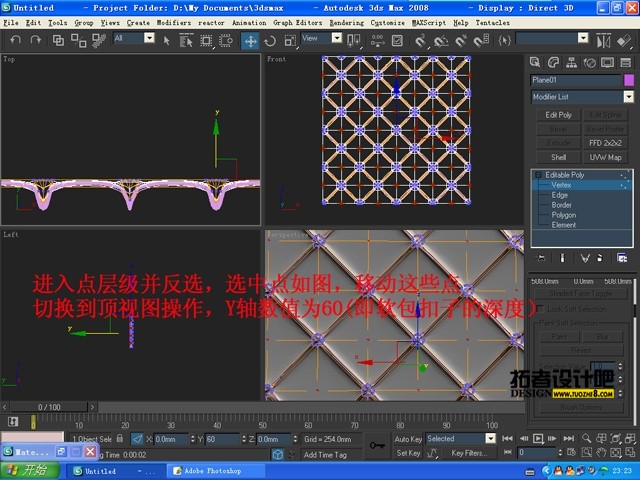Toggle the Auto Key button
This screenshot has width=640, height=480.
(x=408, y=439)
